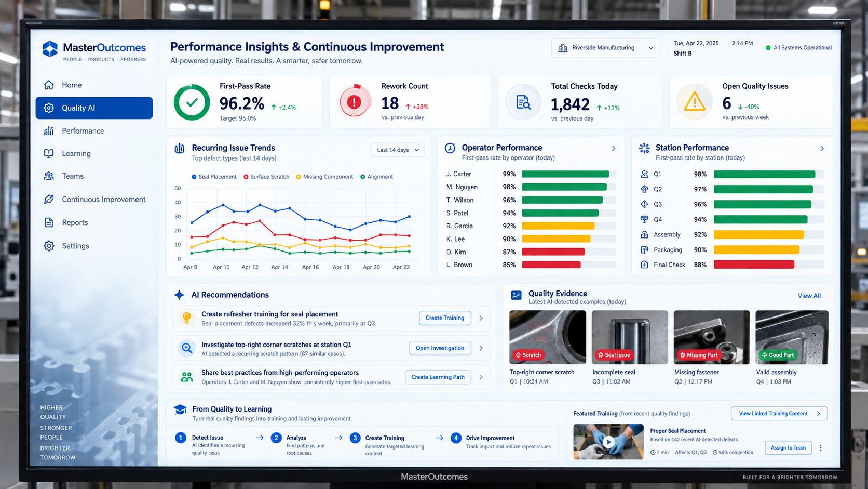Expand the best practices recommendation chevron
Viewport: 868px width, 489px height.
click(x=481, y=377)
